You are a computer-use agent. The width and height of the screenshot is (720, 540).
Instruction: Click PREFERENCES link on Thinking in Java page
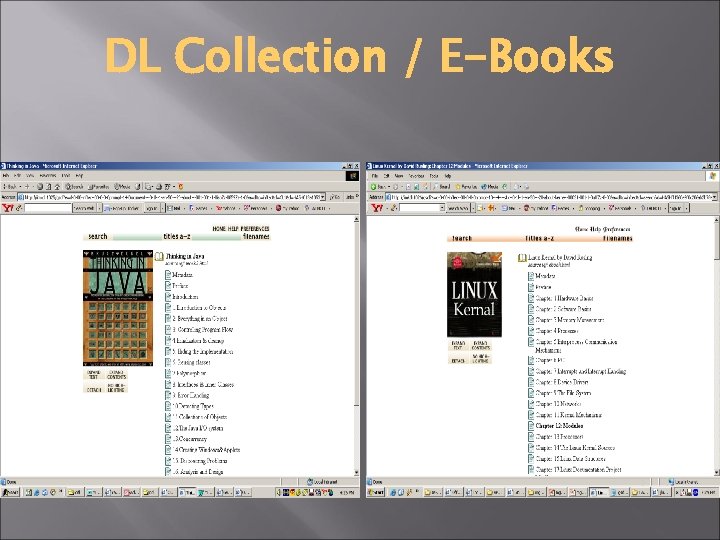[x=255, y=229]
